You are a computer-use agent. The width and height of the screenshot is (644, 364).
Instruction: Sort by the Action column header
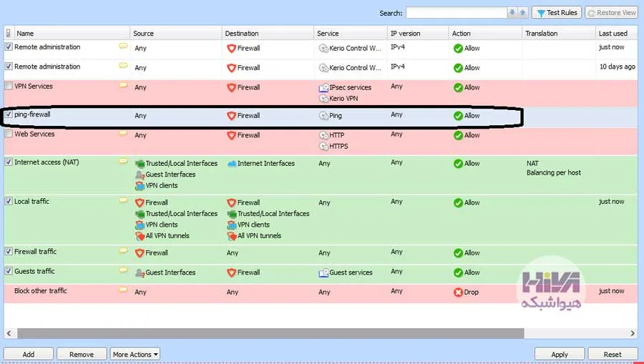485,33
